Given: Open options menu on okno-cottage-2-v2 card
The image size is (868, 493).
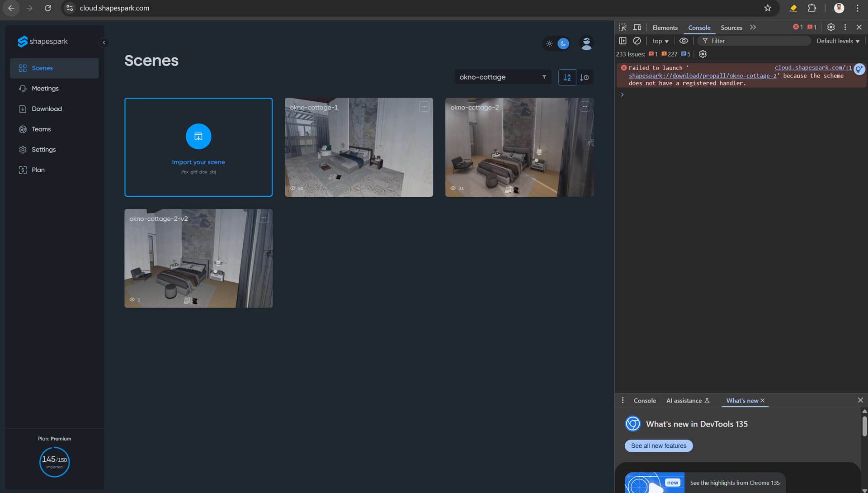Looking at the screenshot, I should (x=264, y=218).
